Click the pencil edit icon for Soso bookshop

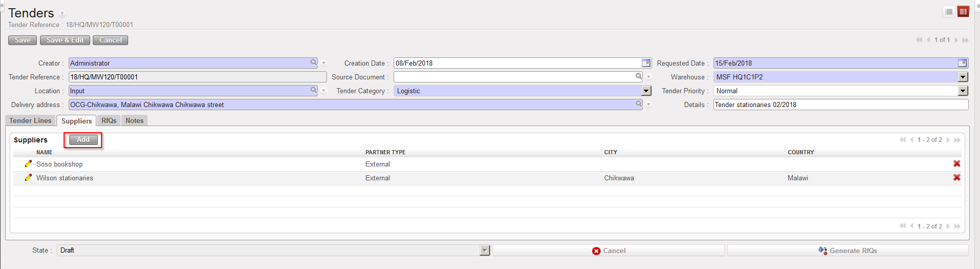tap(28, 164)
